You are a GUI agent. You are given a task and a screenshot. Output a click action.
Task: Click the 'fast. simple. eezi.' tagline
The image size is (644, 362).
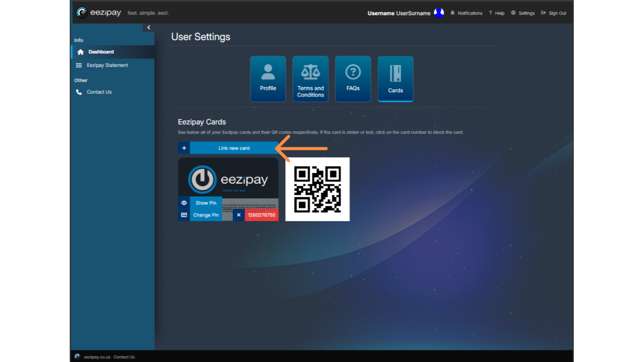(x=148, y=13)
